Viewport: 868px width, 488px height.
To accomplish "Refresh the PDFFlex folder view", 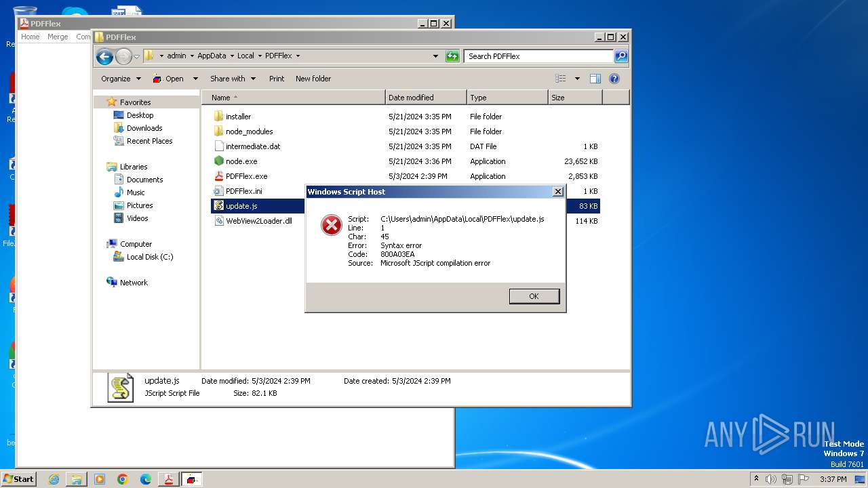I will pyautogui.click(x=452, y=56).
